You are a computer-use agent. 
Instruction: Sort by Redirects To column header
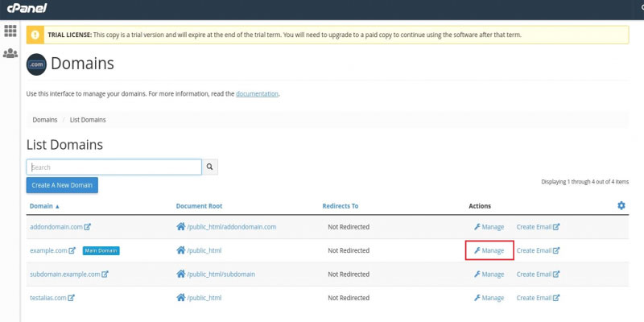(340, 207)
